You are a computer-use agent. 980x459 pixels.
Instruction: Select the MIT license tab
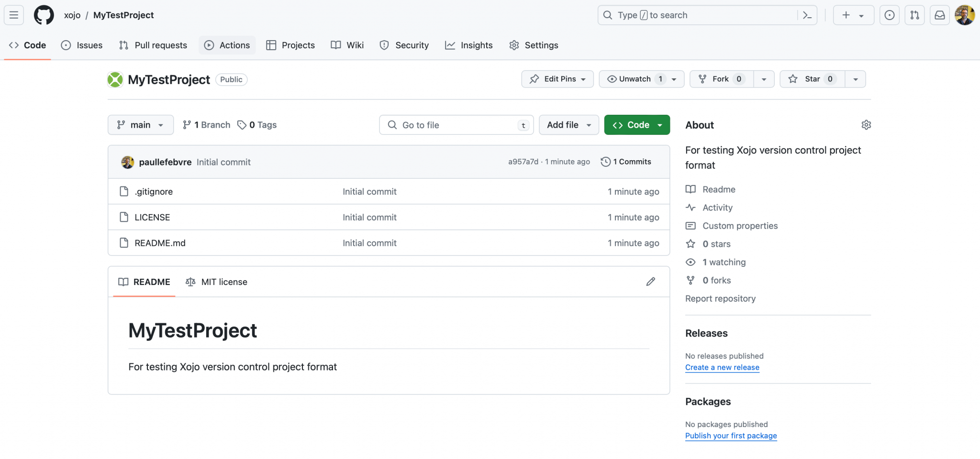click(x=216, y=282)
